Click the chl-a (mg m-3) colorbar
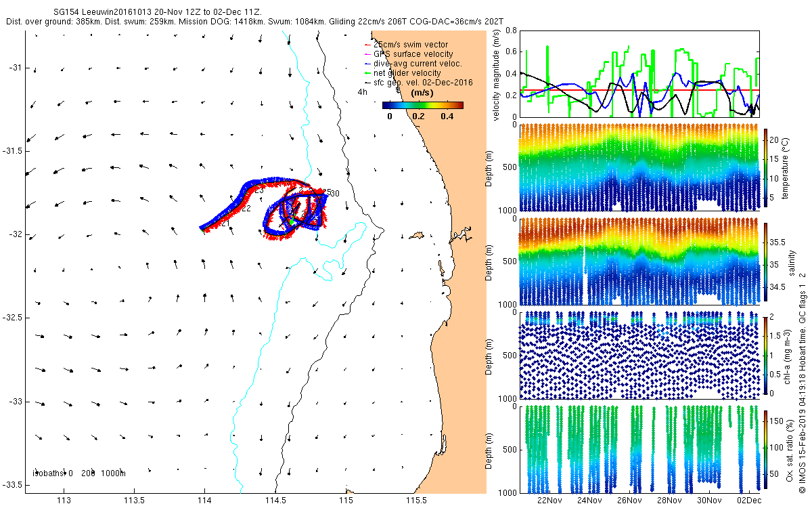812x508 pixels. click(x=766, y=355)
